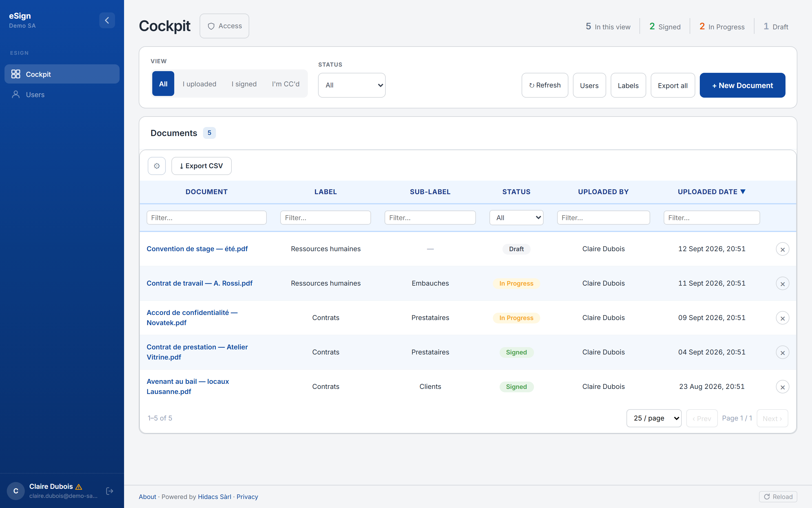
Task: Switch to the I signed view
Action: pyautogui.click(x=244, y=84)
